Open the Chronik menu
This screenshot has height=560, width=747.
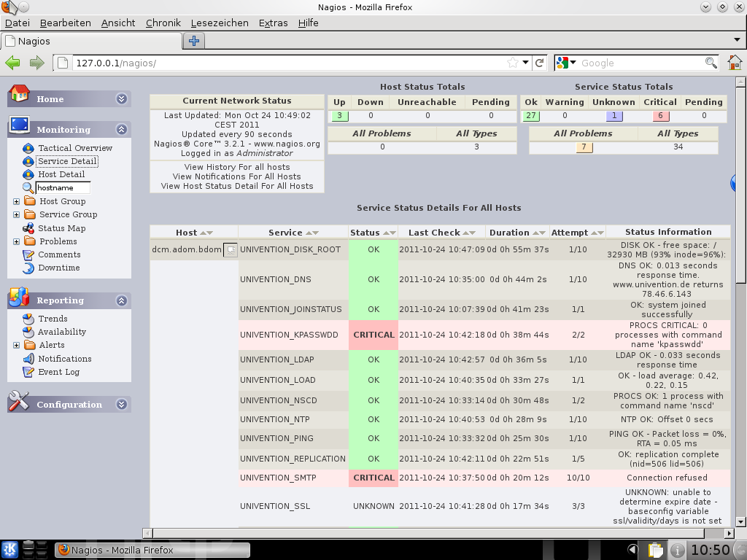pyautogui.click(x=163, y=23)
